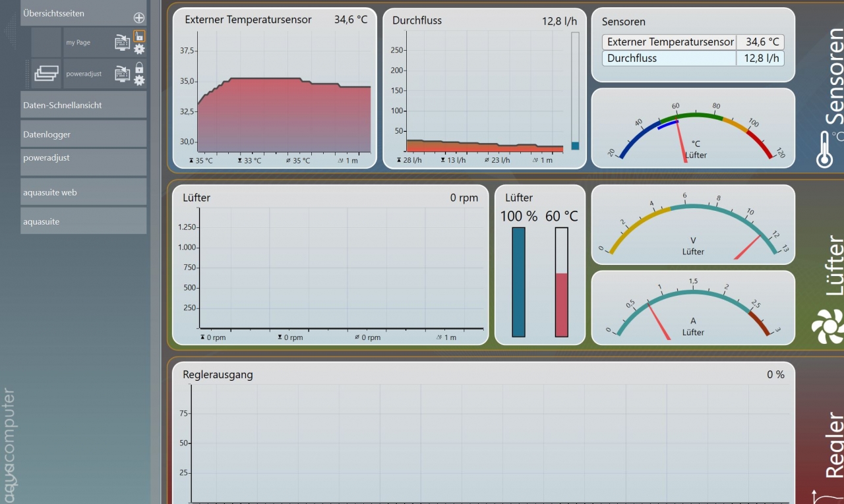This screenshot has width=844, height=504.
Task: Toggle the unlocked padlock for my Page
Action: point(139,36)
